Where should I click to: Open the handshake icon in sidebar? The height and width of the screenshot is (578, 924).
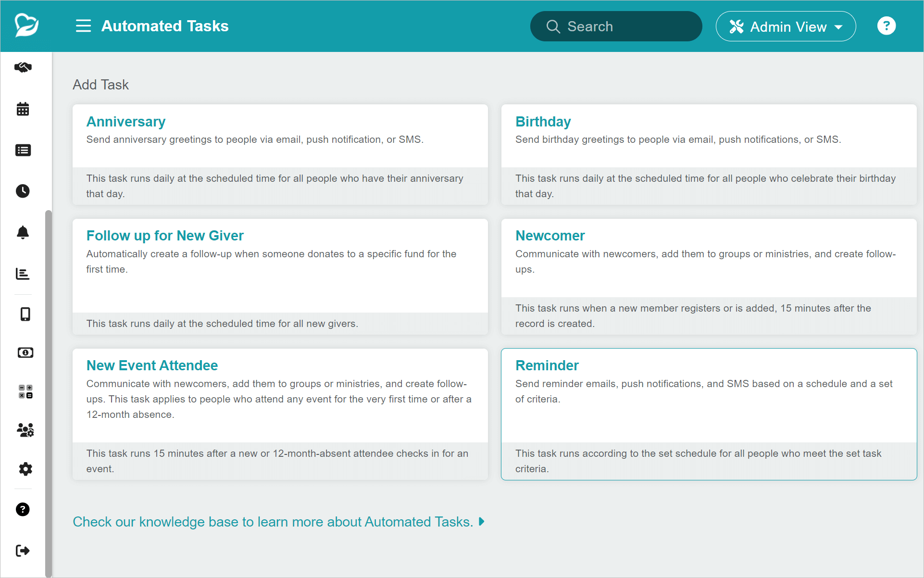click(x=23, y=67)
